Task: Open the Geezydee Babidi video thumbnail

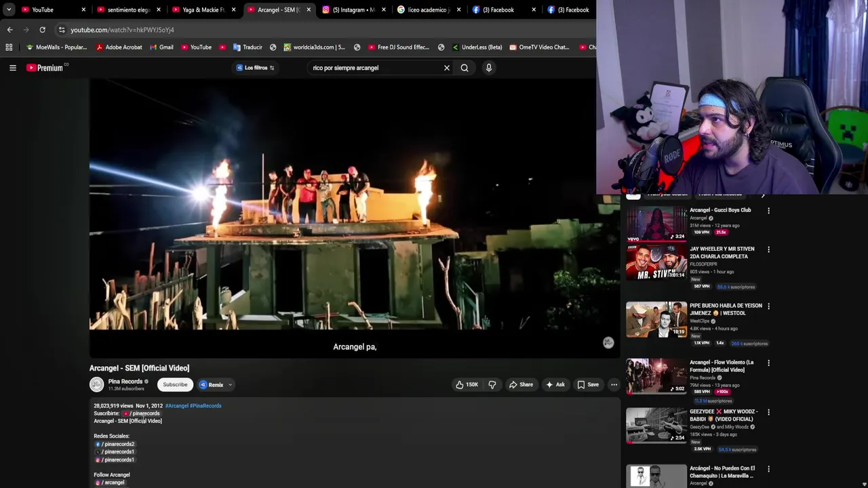Action: [656, 425]
